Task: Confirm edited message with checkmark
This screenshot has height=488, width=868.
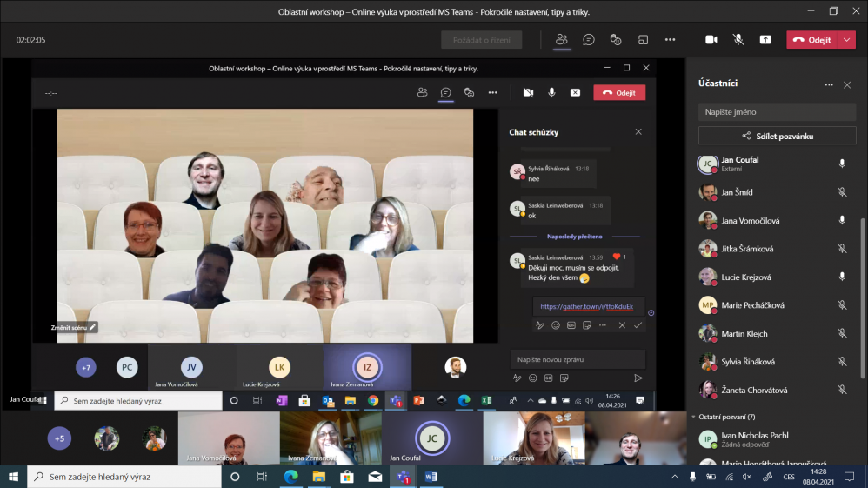Action: 638,325
